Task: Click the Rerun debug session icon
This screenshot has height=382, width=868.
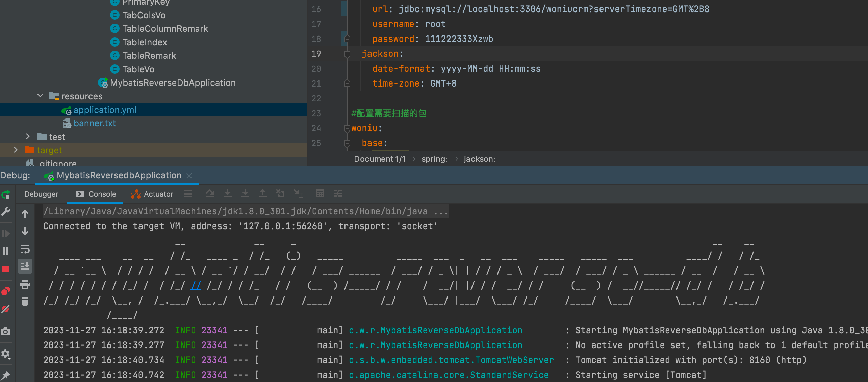Action: [6, 194]
